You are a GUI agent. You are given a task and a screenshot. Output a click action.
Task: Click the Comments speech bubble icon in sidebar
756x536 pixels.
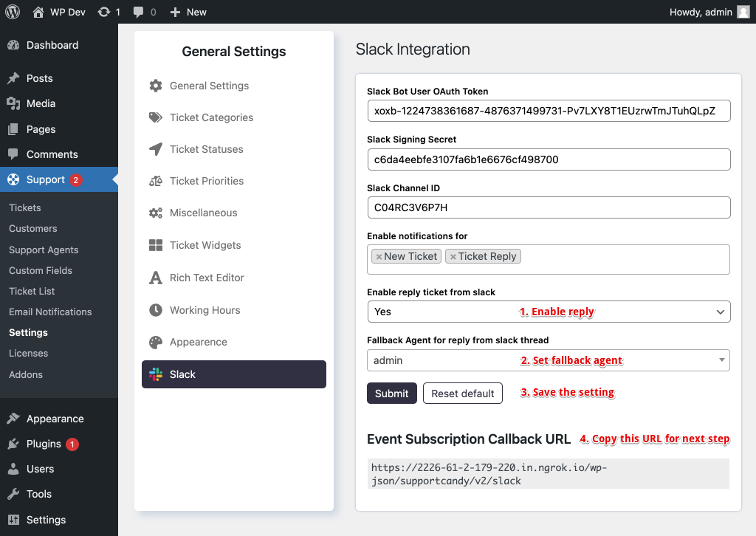[13, 154]
